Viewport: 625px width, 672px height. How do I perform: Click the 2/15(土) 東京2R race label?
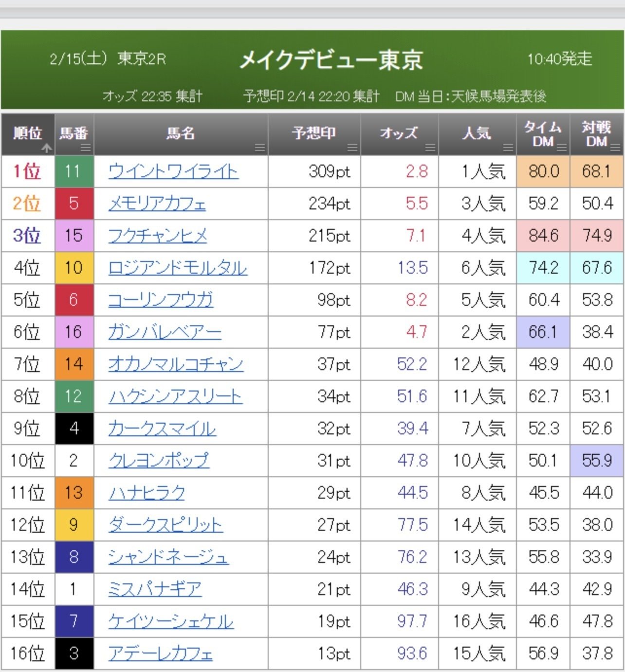click(x=108, y=59)
